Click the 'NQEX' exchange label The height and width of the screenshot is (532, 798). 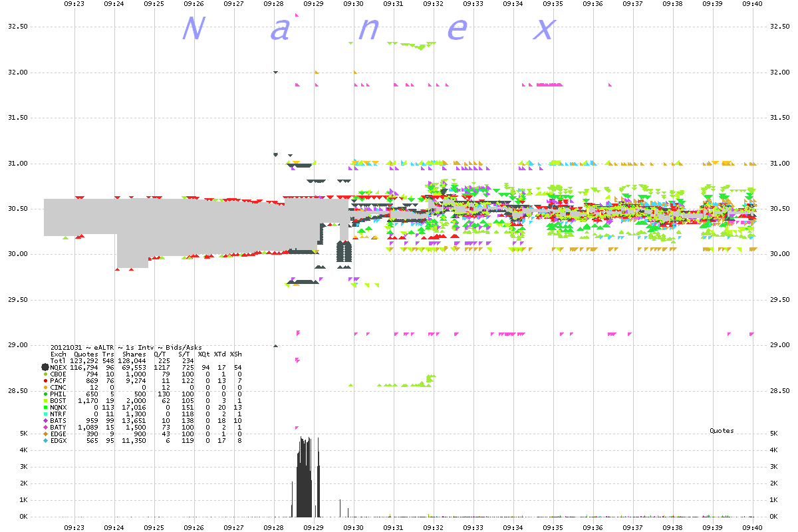[59, 368]
